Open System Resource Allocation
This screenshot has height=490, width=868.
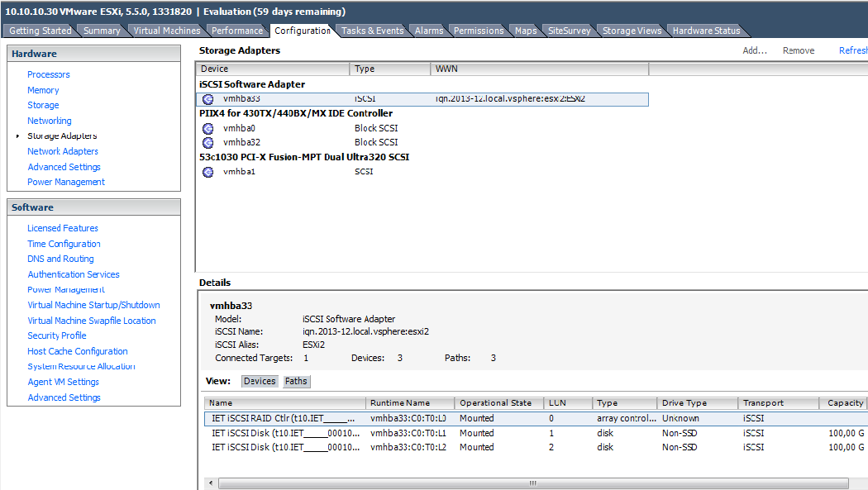click(81, 366)
